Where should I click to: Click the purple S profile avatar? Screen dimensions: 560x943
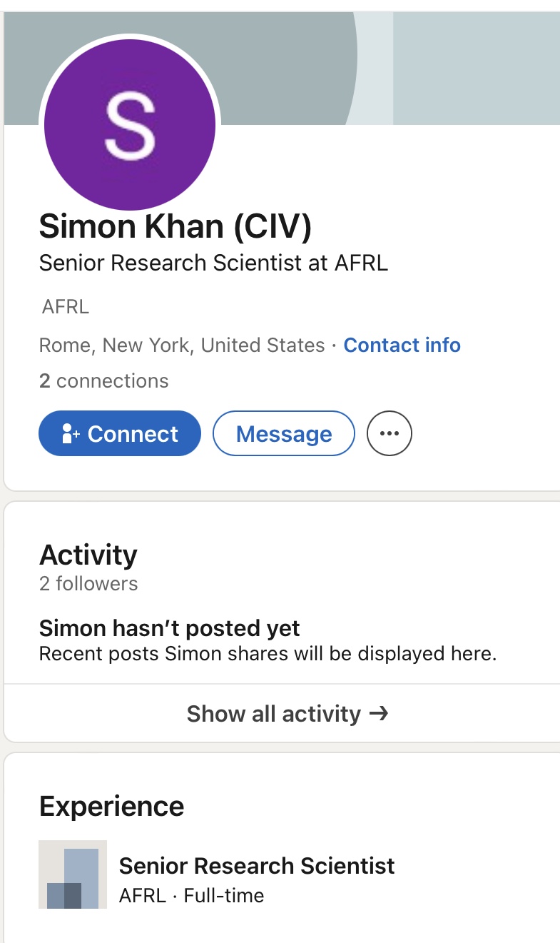[x=129, y=123]
